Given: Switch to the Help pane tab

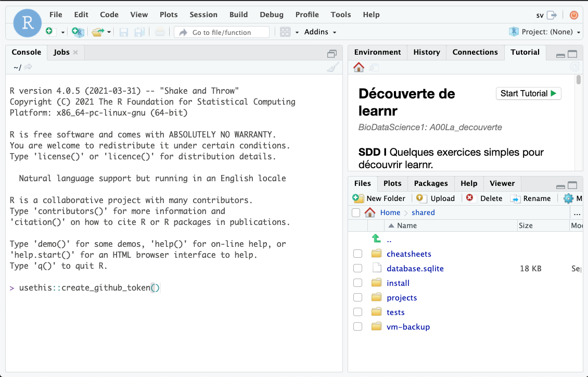Looking at the screenshot, I should [469, 183].
